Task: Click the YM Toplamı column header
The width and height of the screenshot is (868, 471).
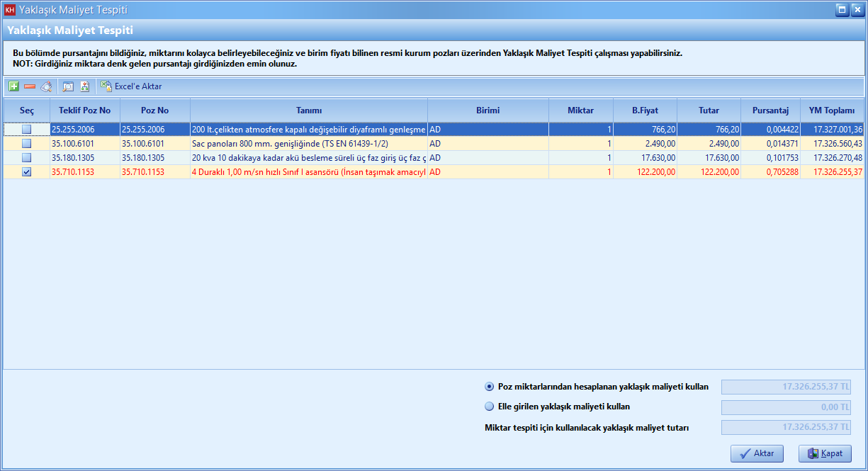Action: pos(832,110)
